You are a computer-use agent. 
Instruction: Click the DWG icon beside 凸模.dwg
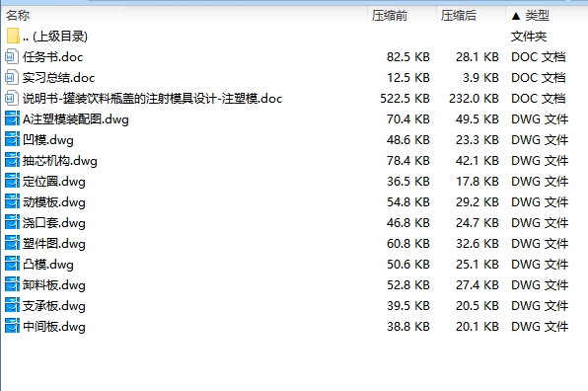(x=12, y=265)
